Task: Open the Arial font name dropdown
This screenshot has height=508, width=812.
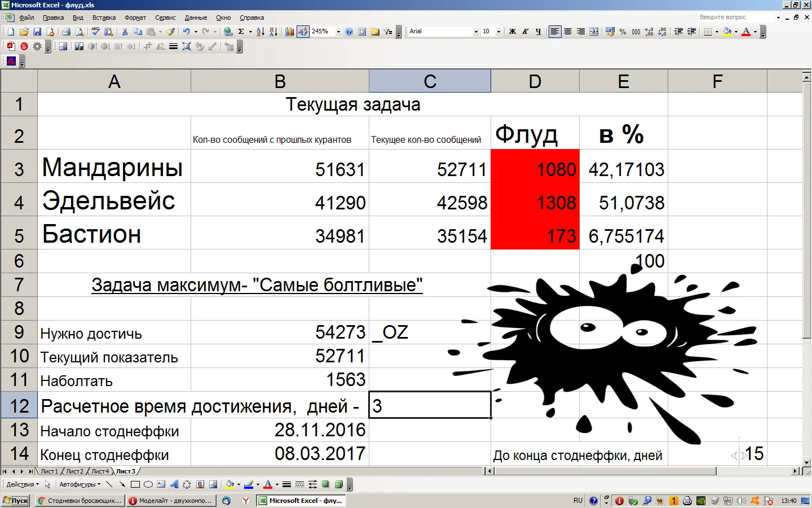Action: click(x=476, y=32)
